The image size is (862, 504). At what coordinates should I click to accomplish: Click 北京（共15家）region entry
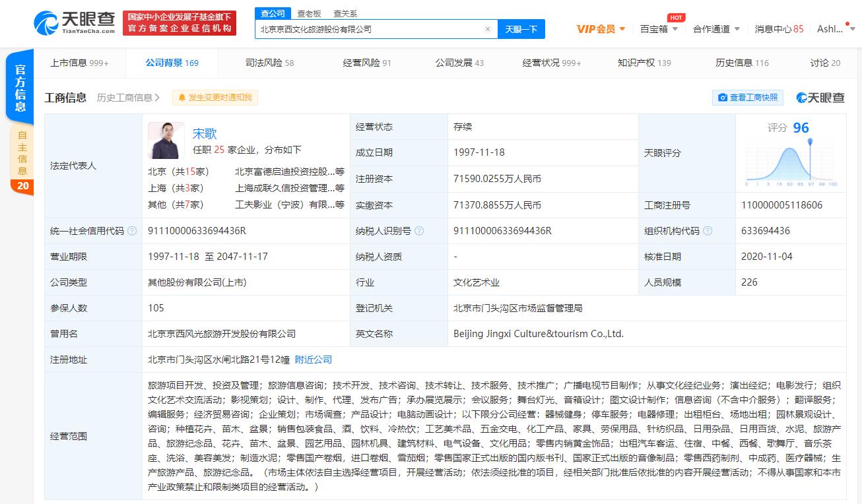(x=178, y=172)
